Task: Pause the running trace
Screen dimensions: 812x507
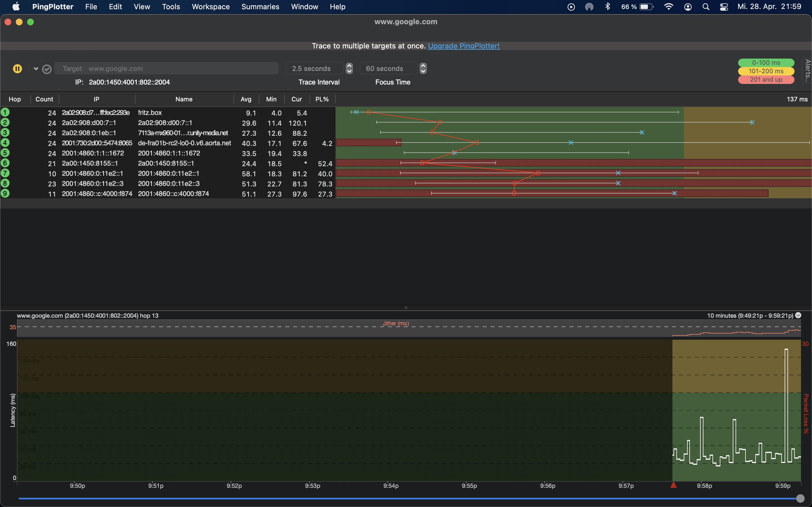Action: click(17, 69)
